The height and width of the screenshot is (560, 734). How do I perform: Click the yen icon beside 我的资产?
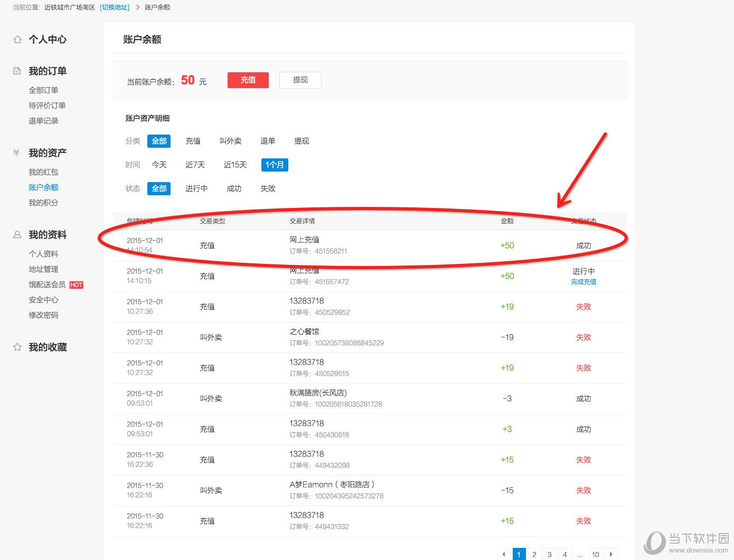[16, 153]
